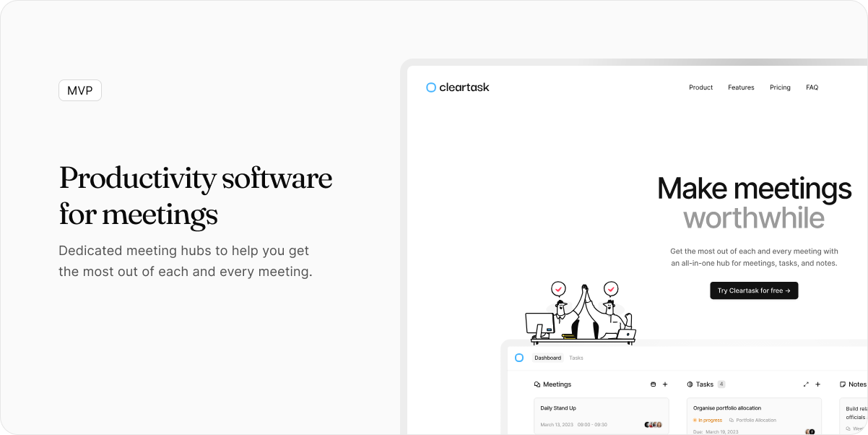Image resolution: width=868 pixels, height=435 pixels.
Task: Click the MVP badge
Action: [80, 90]
